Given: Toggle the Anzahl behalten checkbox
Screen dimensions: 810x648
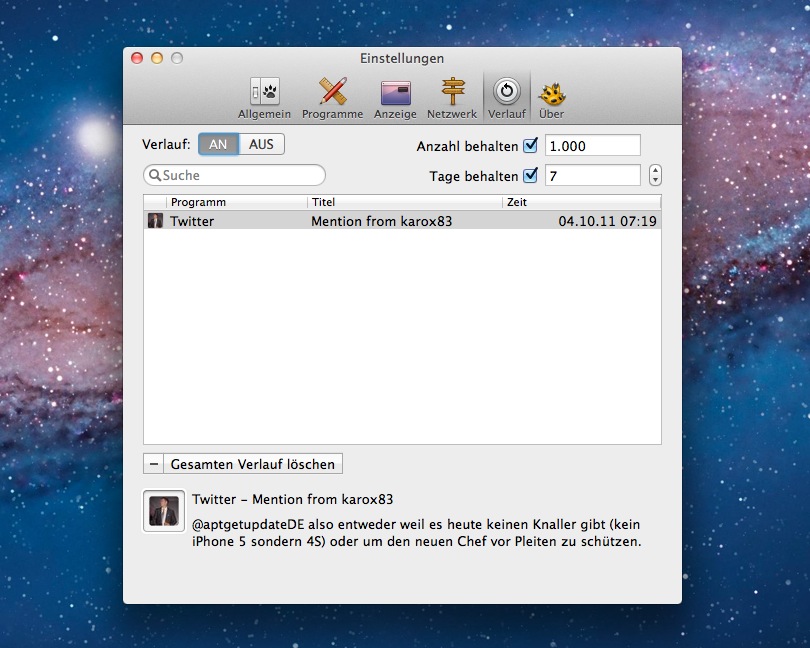Looking at the screenshot, I should tap(531, 145).
